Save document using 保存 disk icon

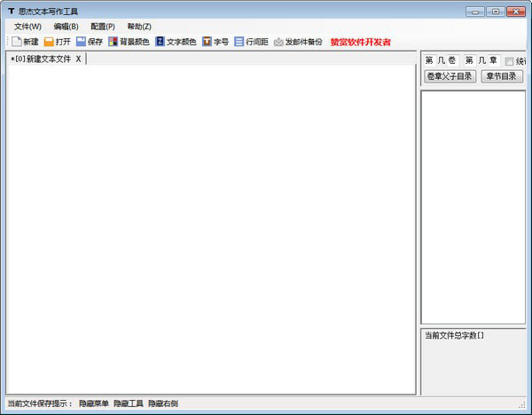[81, 42]
